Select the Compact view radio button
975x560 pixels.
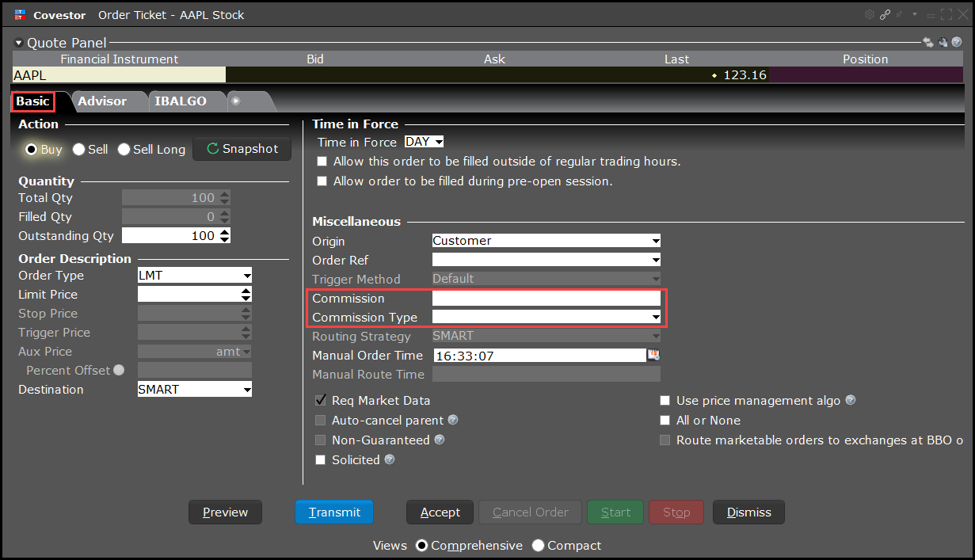coord(539,546)
